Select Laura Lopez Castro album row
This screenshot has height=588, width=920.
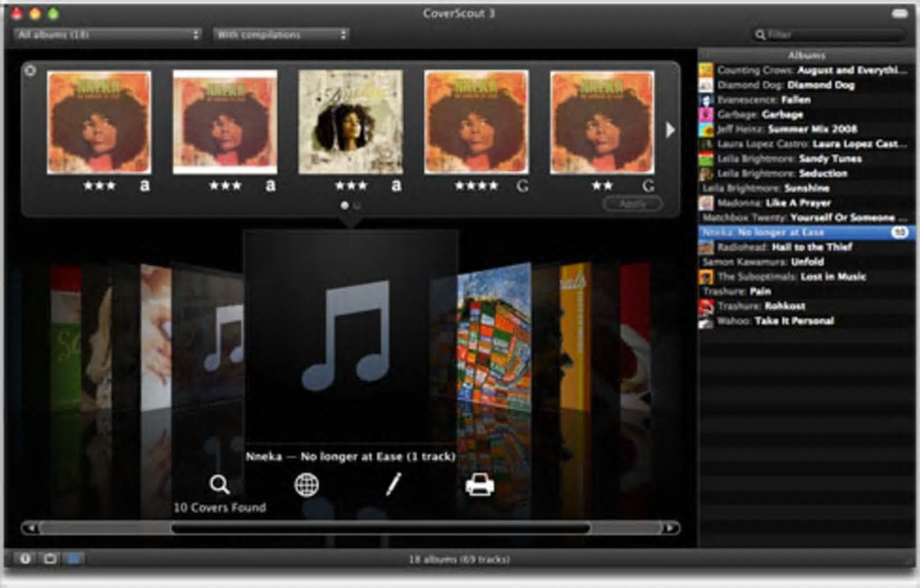[806, 143]
